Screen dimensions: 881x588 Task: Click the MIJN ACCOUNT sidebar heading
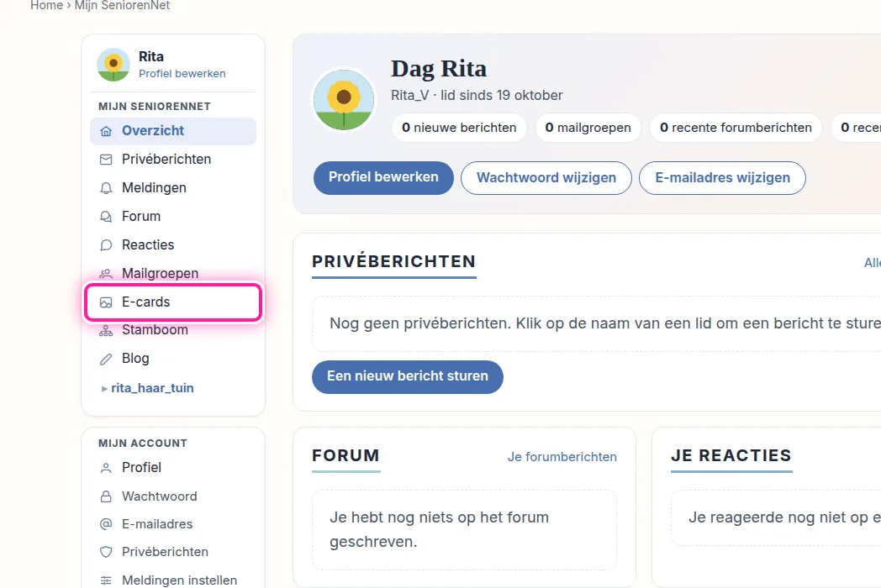coord(143,444)
